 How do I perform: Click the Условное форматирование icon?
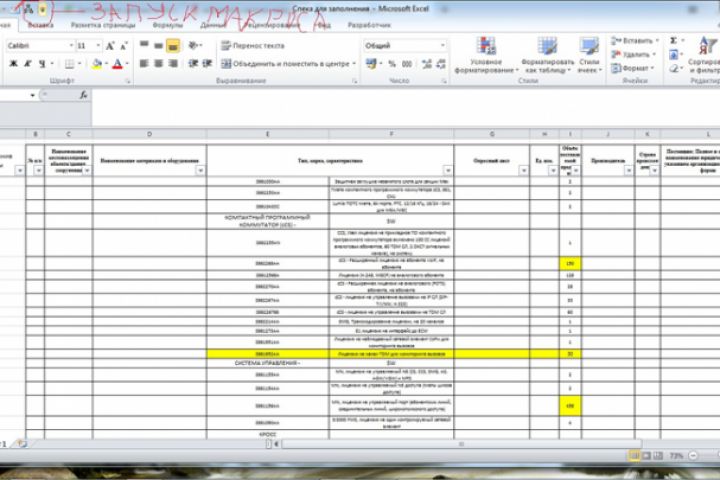pos(486,46)
